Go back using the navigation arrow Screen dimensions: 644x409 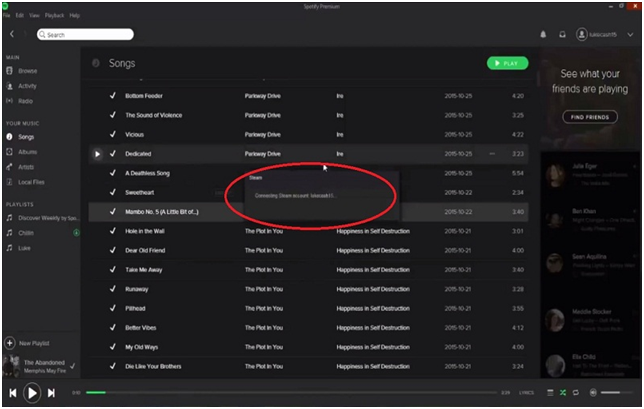(x=12, y=34)
